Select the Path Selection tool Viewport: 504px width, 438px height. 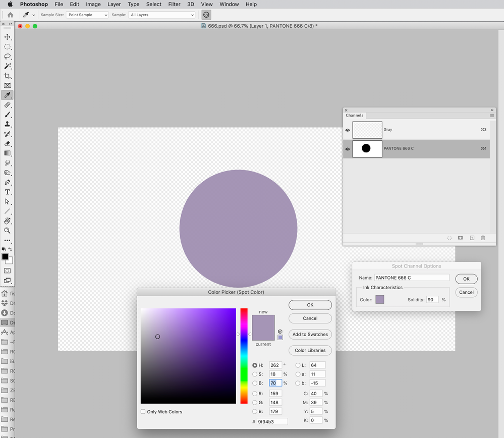tap(7, 202)
